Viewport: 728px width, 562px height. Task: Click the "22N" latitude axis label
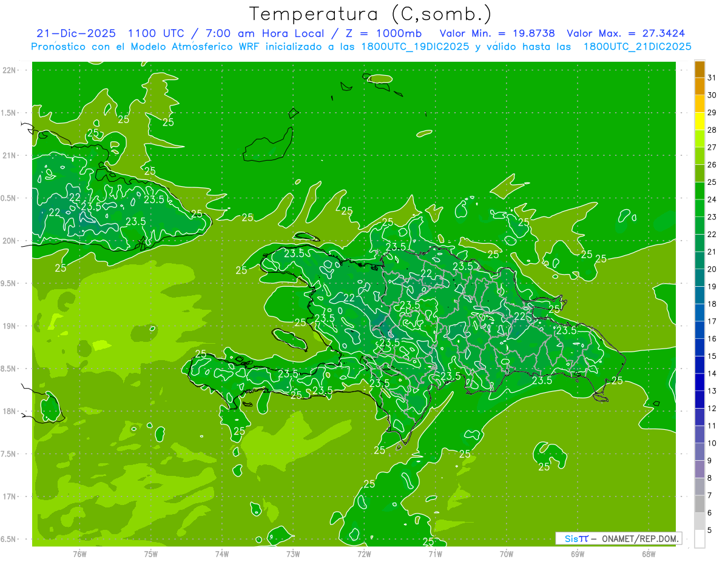(10, 70)
